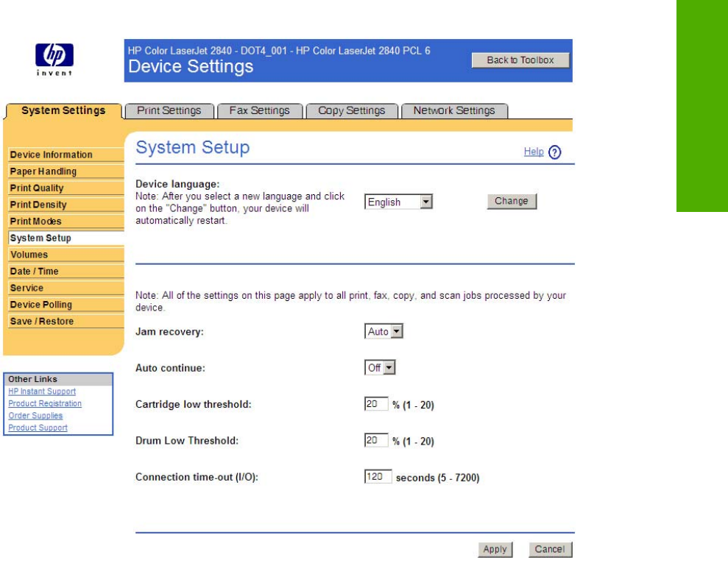Image resolution: width=728 pixels, height=563 pixels.
Task: Click the Change language button
Action: point(512,202)
